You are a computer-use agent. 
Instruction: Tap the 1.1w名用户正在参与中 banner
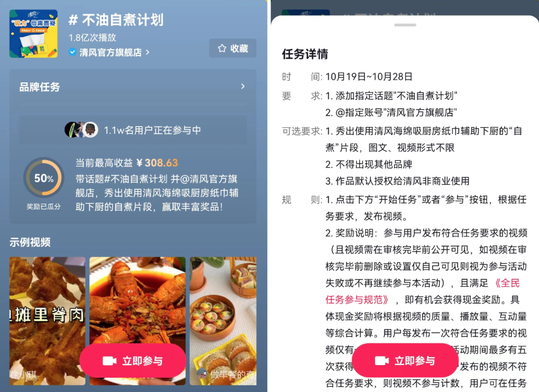(x=133, y=130)
